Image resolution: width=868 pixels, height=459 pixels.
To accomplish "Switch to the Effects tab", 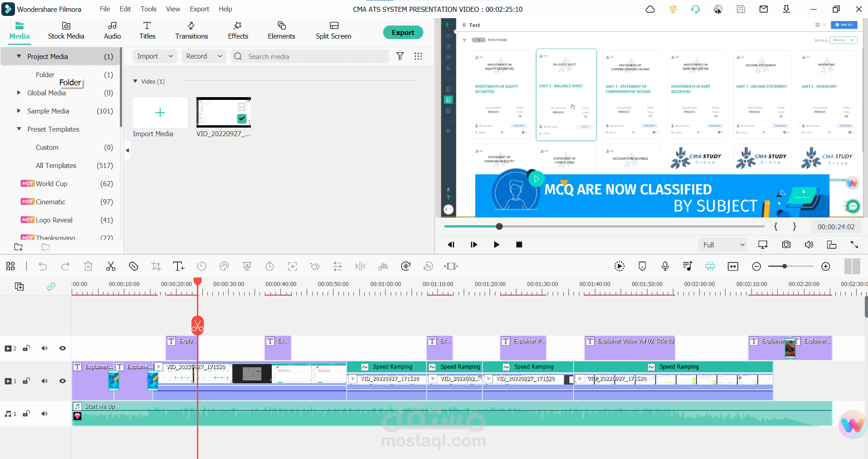I will pos(238,31).
